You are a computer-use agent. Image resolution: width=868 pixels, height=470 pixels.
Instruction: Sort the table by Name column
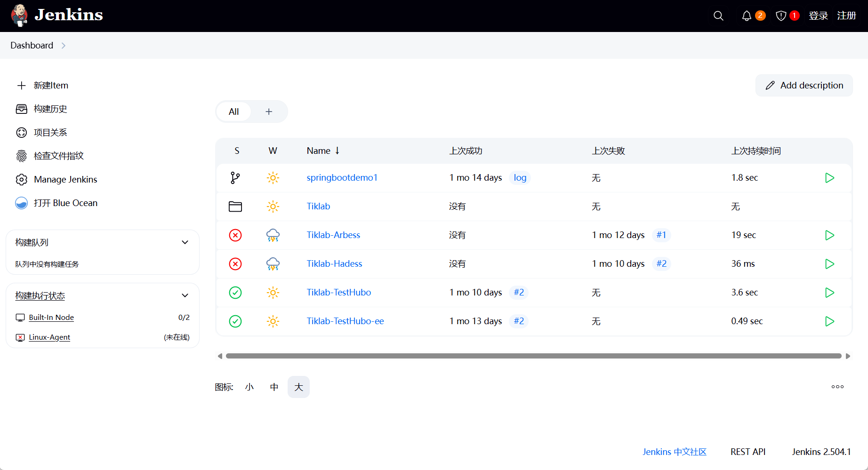323,151
